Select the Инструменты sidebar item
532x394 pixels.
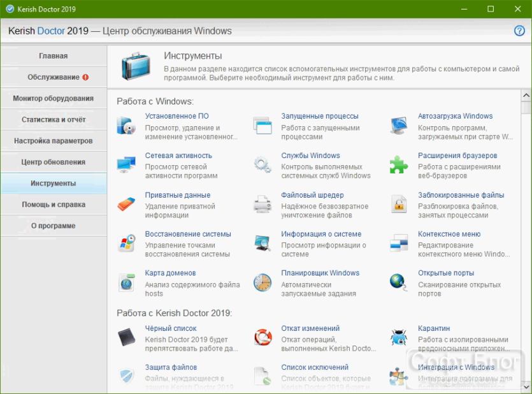click(x=54, y=183)
